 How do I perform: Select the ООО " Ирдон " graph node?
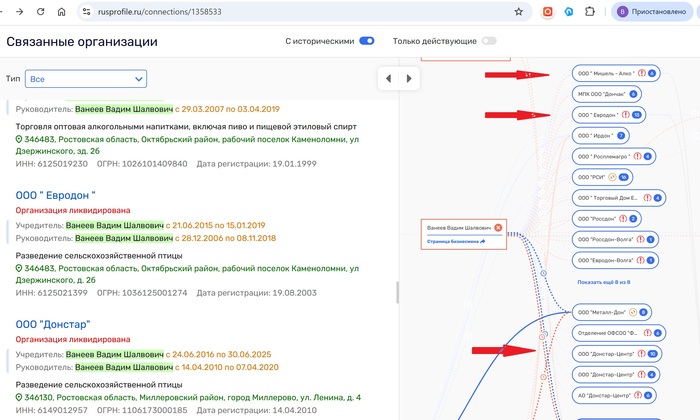pos(600,136)
